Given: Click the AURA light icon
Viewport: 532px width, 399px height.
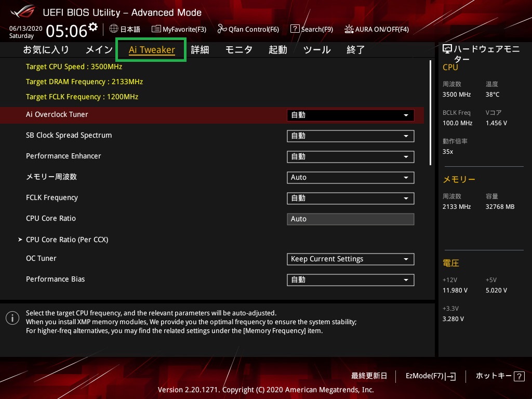Looking at the screenshot, I should click(x=349, y=29).
